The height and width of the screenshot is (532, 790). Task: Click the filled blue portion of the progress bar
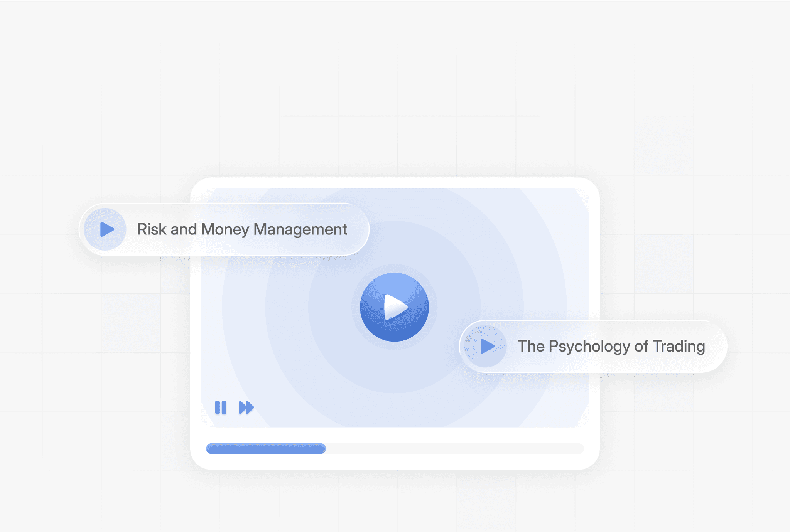tap(265, 448)
